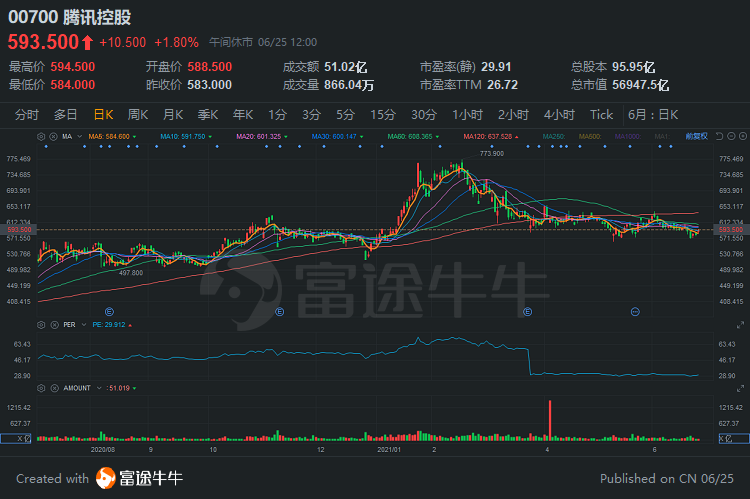750x499 pixels.
Task: Open the 6月:日K range selector
Action: point(653,115)
